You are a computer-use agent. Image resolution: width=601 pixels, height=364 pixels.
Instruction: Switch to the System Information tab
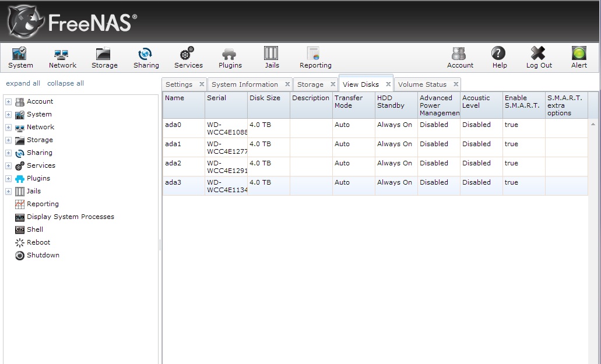pos(245,84)
